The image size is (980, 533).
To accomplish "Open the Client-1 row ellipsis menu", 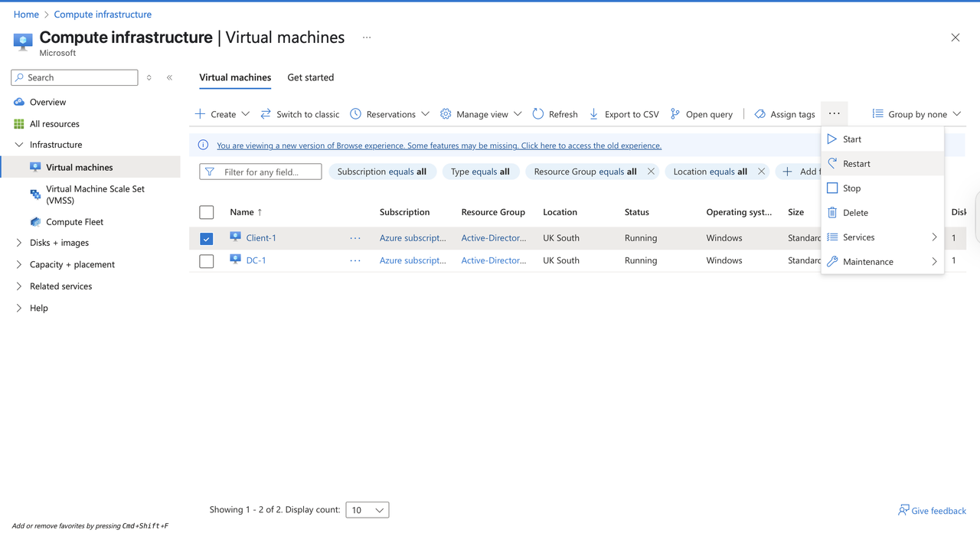I will pyautogui.click(x=355, y=238).
